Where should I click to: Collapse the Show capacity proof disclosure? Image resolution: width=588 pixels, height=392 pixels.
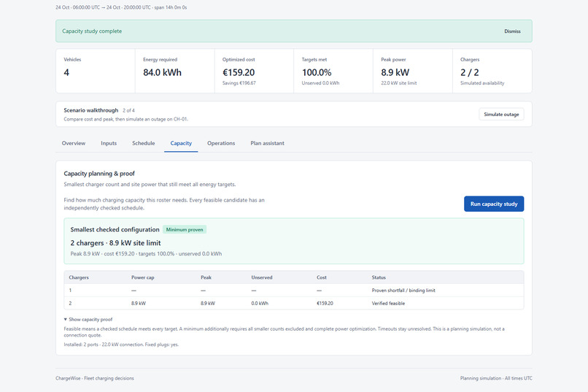coord(88,320)
